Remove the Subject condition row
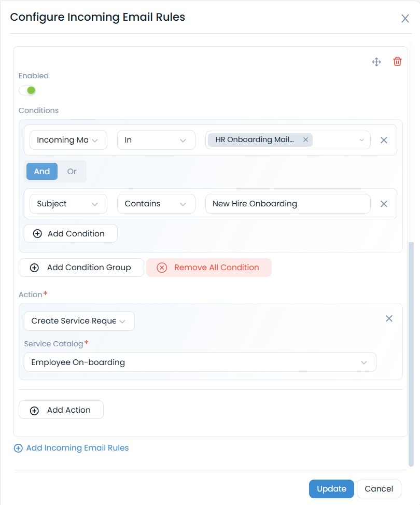Screen dimensions: 420x505 [384, 204]
